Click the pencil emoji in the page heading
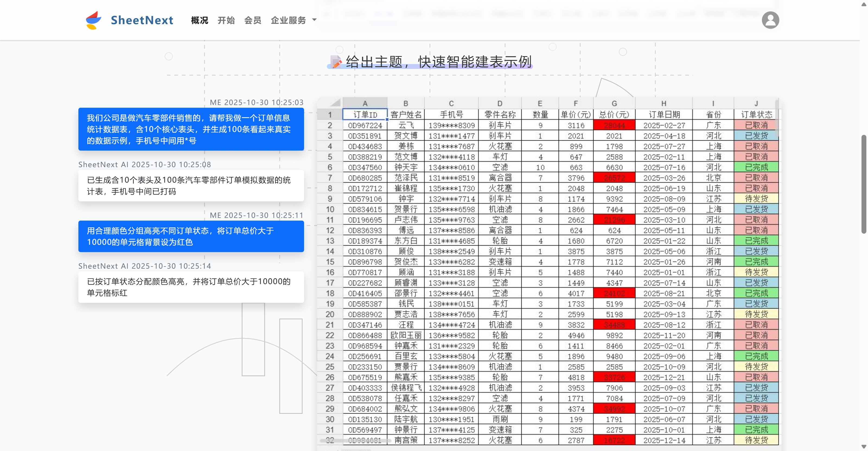The height and width of the screenshot is (451, 868). point(336,62)
